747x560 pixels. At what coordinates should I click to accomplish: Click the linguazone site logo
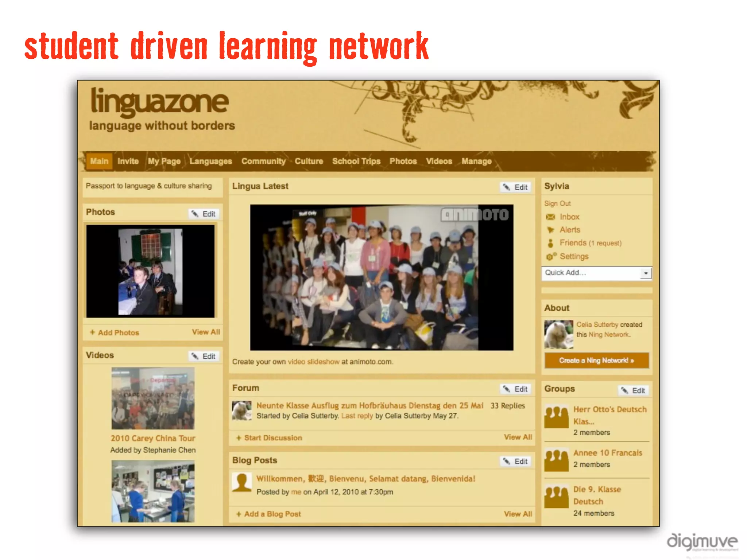pyautogui.click(x=160, y=102)
